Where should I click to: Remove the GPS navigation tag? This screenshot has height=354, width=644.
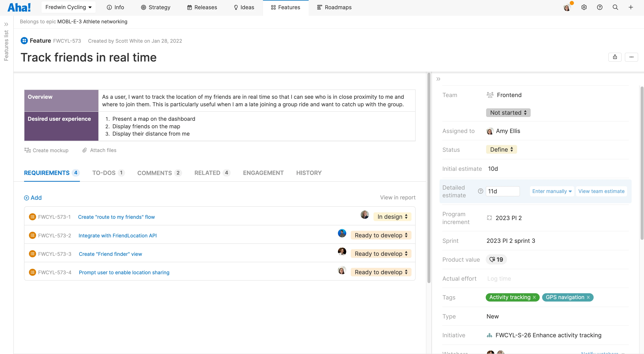pos(588,297)
